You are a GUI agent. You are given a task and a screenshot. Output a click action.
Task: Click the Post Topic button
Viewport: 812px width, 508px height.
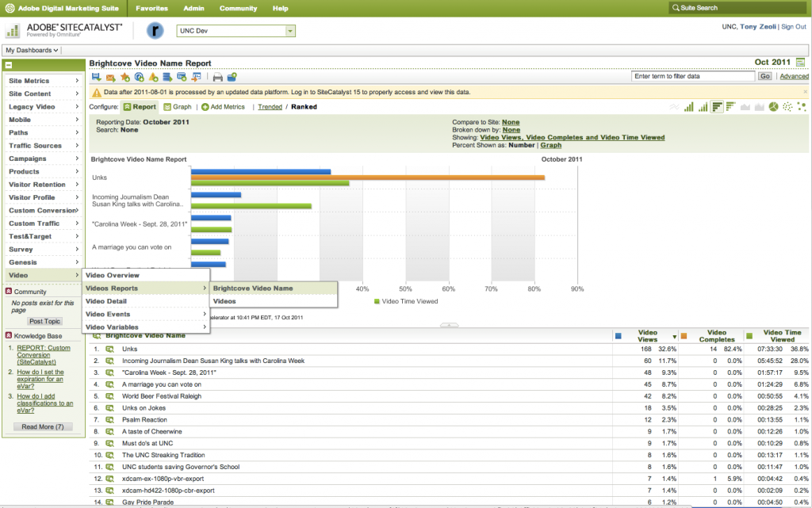pos(44,321)
